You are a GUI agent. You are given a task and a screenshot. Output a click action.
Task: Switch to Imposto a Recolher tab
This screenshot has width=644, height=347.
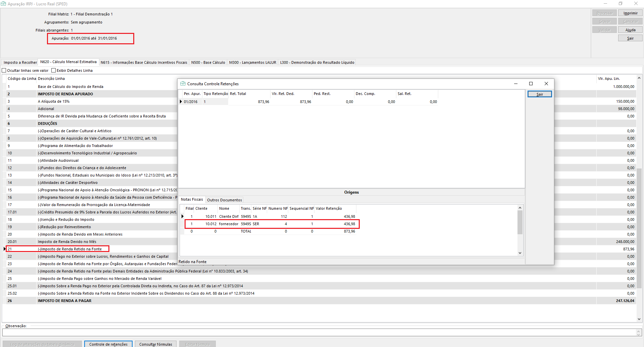pyautogui.click(x=20, y=62)
